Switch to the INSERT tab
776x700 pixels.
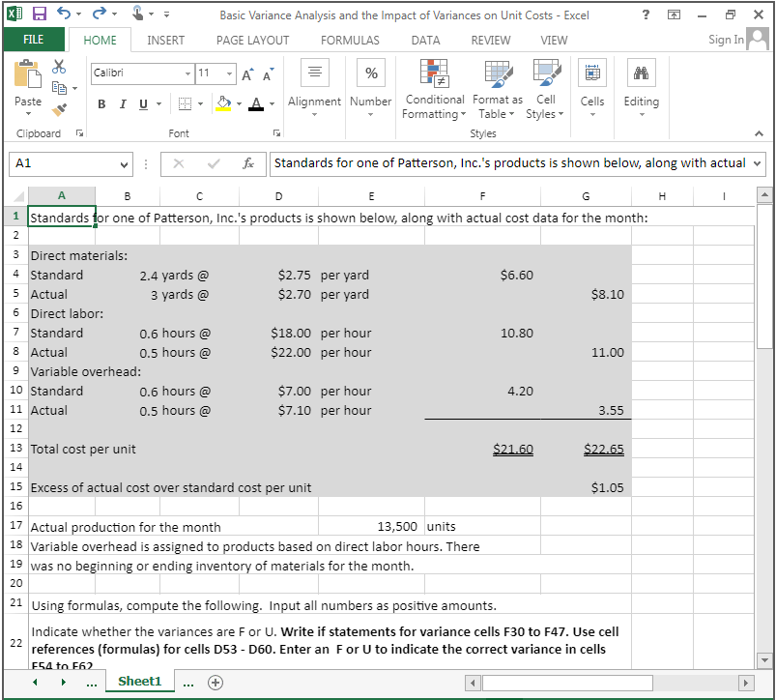pos(166,40)
